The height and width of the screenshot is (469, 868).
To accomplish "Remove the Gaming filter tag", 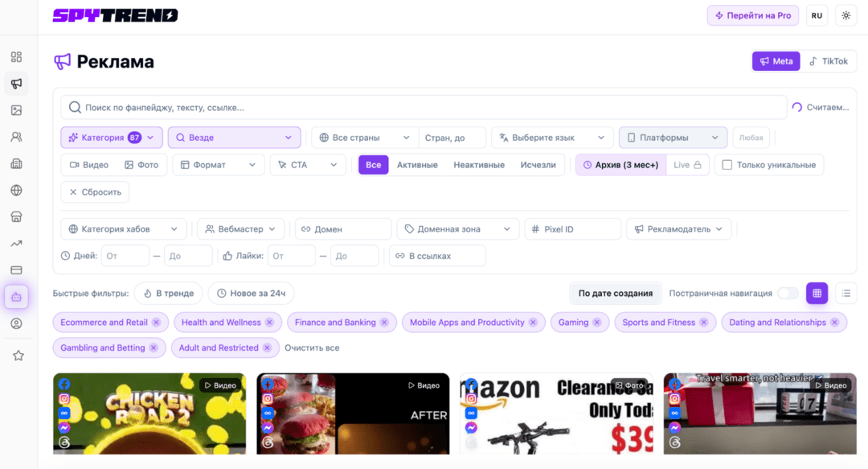I will coord(596,323).
